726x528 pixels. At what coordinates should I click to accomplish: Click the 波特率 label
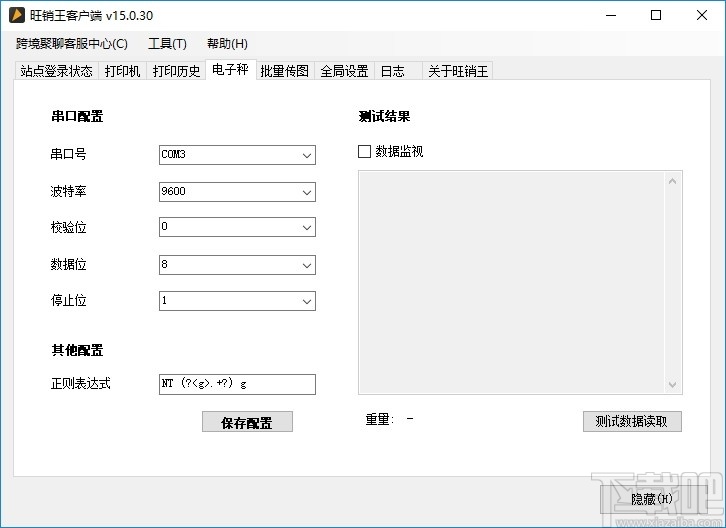click(69, 191)
